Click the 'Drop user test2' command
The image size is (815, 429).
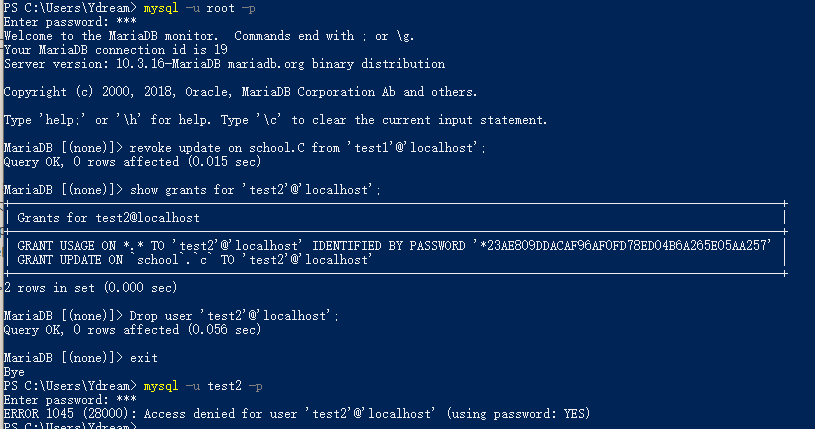point(234,316)
